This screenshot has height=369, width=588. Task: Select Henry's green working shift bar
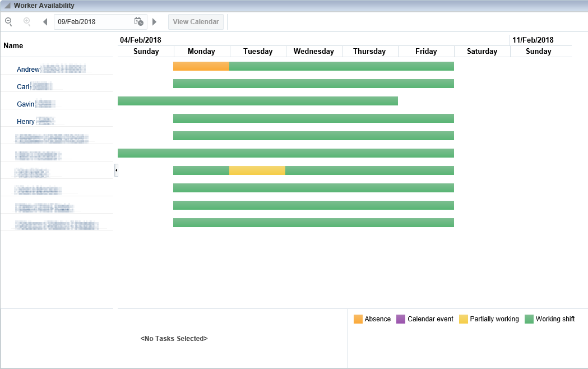click(x=314, y=118)
